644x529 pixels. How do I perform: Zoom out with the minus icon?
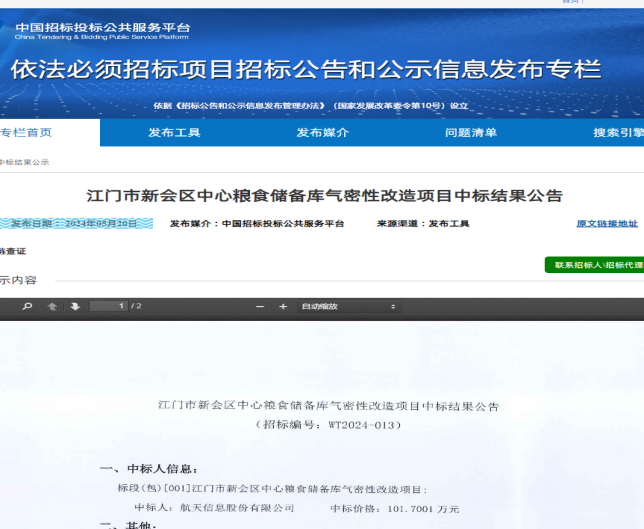pyautogui.click(x=260, y=306)
